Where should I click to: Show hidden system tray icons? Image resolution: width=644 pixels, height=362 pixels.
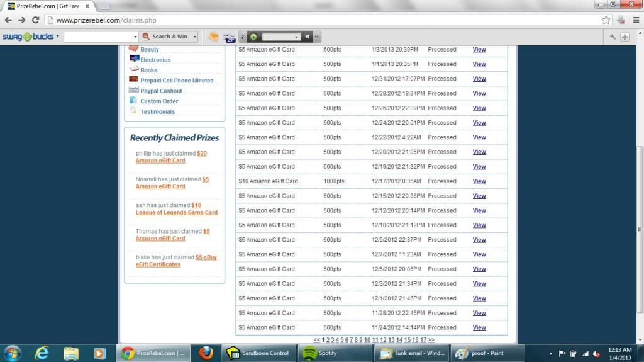pos(551,354)
